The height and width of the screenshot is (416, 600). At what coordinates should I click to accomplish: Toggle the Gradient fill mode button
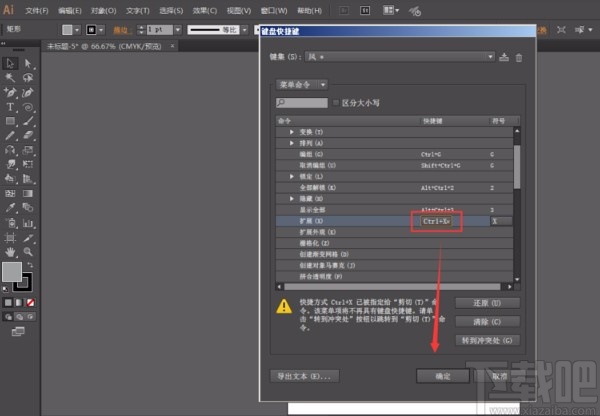(x=19, y=303)
